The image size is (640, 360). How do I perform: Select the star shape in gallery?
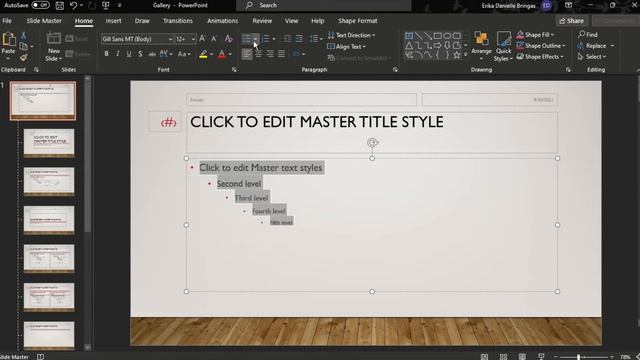point(456,55)
